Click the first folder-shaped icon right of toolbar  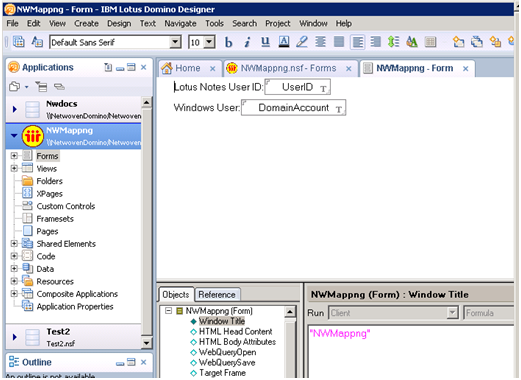coord(459,42)
